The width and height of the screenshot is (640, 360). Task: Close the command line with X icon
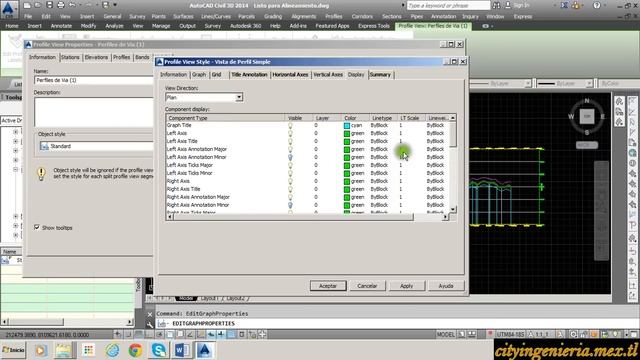click(150, 314)
